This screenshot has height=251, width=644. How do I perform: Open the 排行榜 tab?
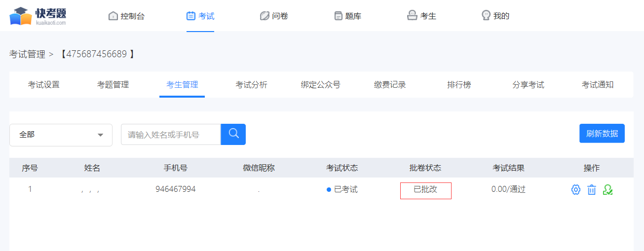459,85
